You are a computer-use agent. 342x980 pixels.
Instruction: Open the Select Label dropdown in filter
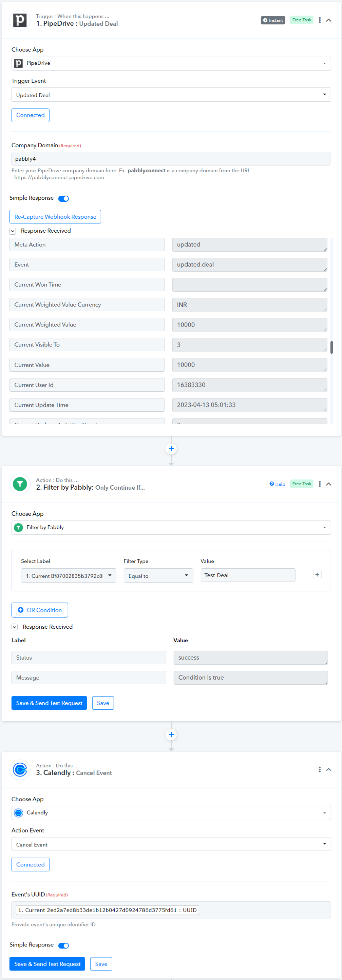pyautogui.click(x=69, y=575)
